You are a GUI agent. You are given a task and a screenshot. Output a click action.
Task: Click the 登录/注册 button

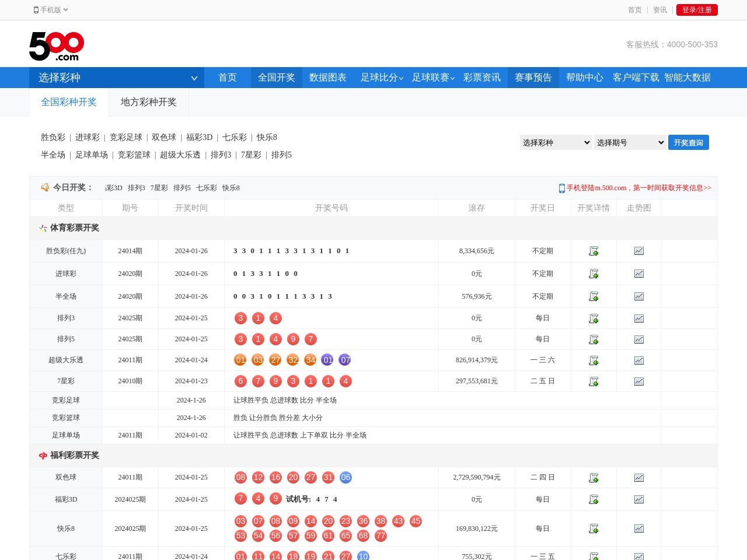(697, 10)
